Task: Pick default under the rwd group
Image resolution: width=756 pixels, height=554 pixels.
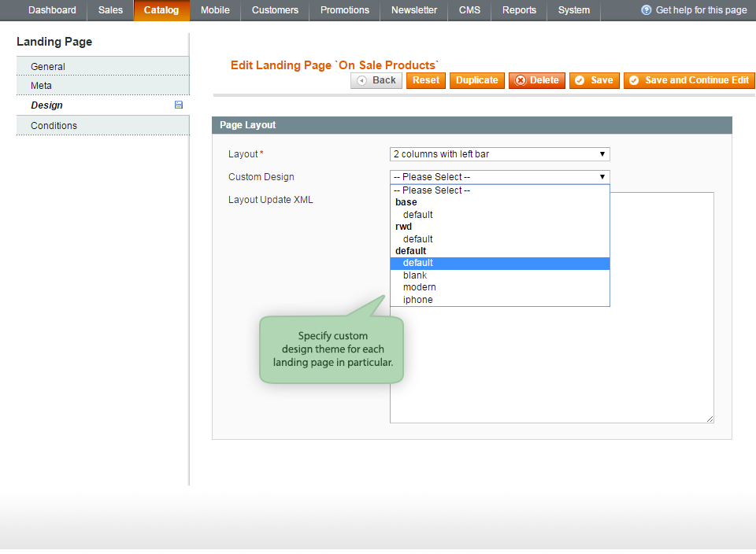Action: [417, 239]
